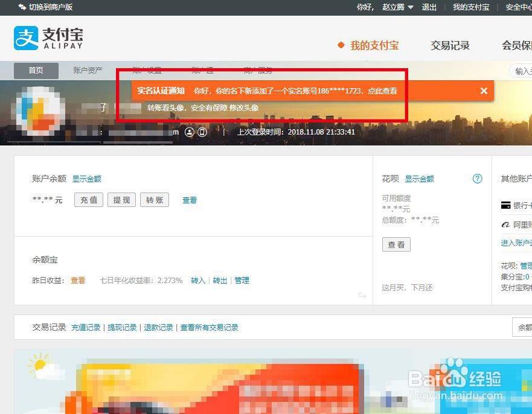532x414 pixels.
Task: Click the bank card icon in 其他账户
Action: 505,205
